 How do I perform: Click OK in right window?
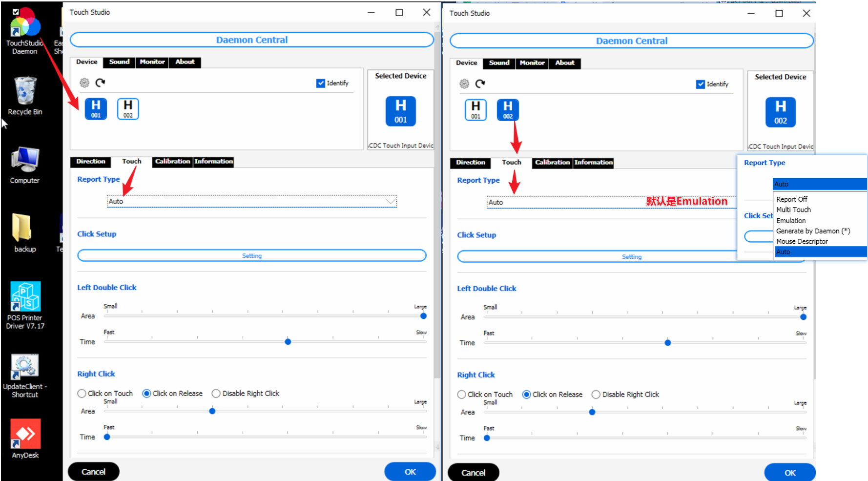pyautogui.click(x=790, y=473)
